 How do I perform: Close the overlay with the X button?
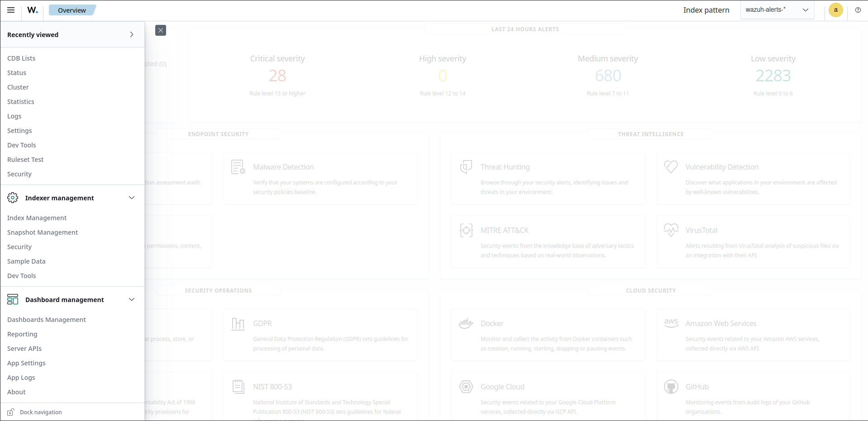tap(161, 30)
